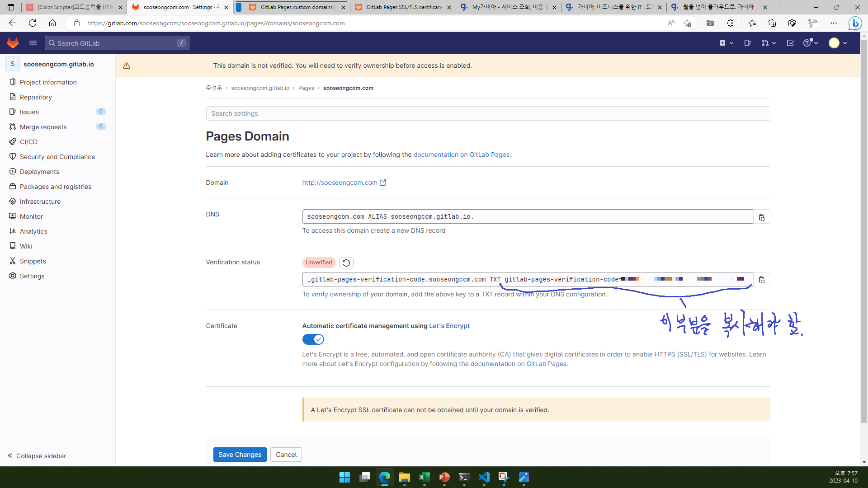Open the Issues sidebar menu item
Viewport: 868px width, 488px height.
click(29, 112)
